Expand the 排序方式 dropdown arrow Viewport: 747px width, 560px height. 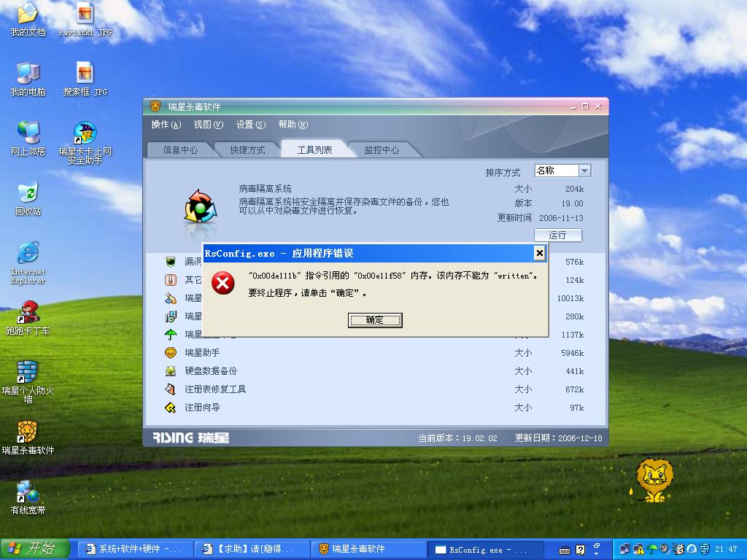point(584,171)
